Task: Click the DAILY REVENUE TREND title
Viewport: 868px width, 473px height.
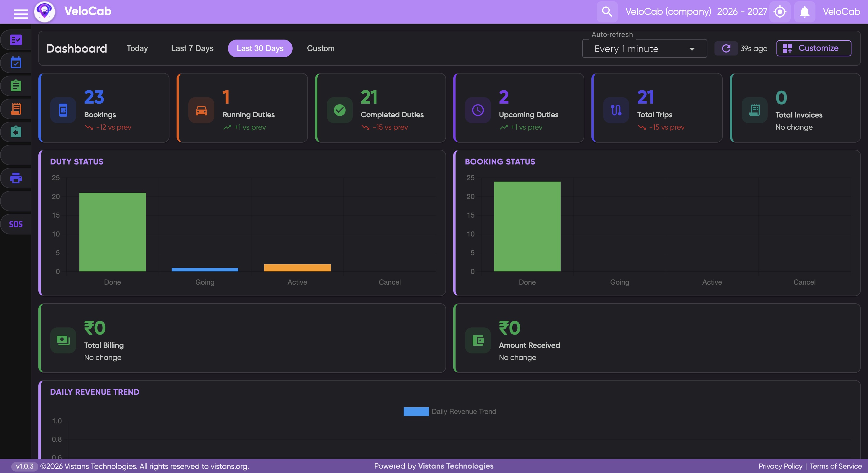Action: click(x=95, y=392)
